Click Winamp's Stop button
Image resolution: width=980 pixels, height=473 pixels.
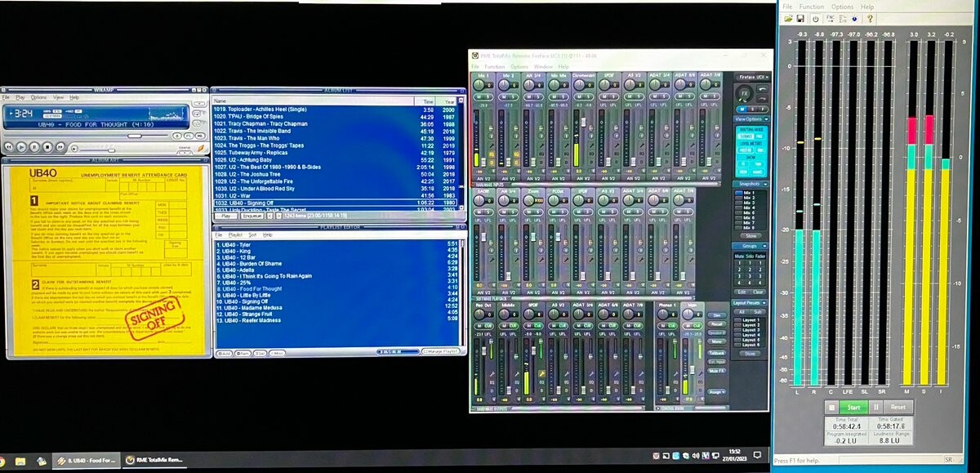coord(47,147)
